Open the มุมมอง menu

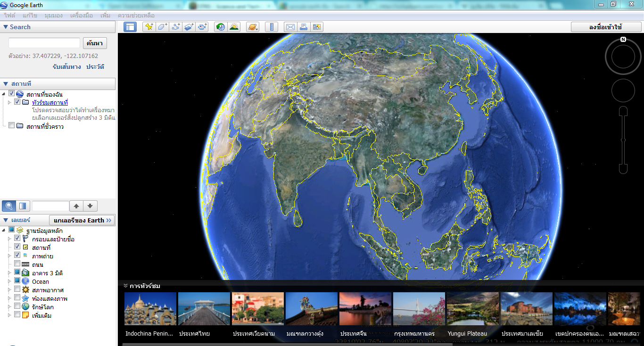pos(54,16)
